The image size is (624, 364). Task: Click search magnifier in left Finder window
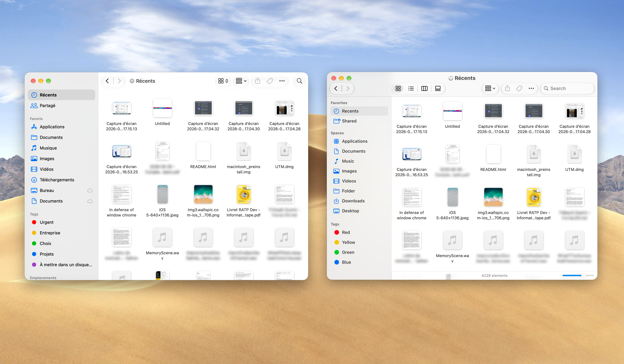(x=299, y=81)
